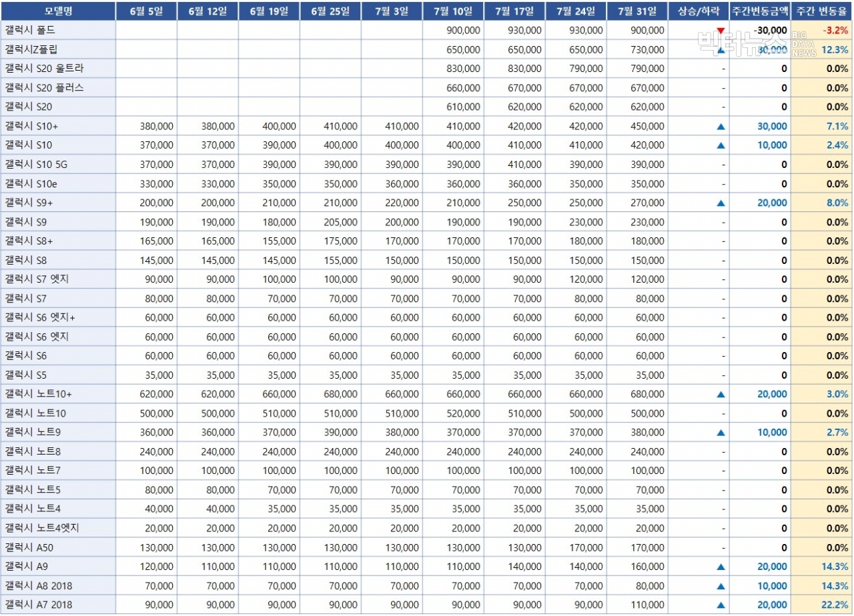Screen dimensions: 854x616
Task: Click the 갤럭시 노트10 model name cell
Action: (x=58, y=413)
